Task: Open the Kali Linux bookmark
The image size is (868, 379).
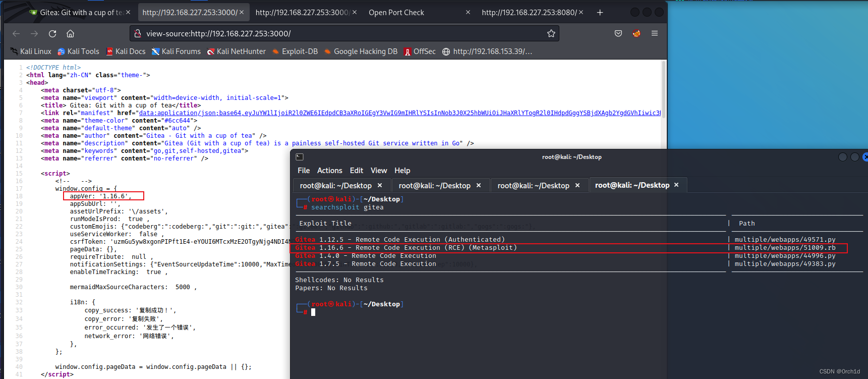Action: tap(31, 51)
